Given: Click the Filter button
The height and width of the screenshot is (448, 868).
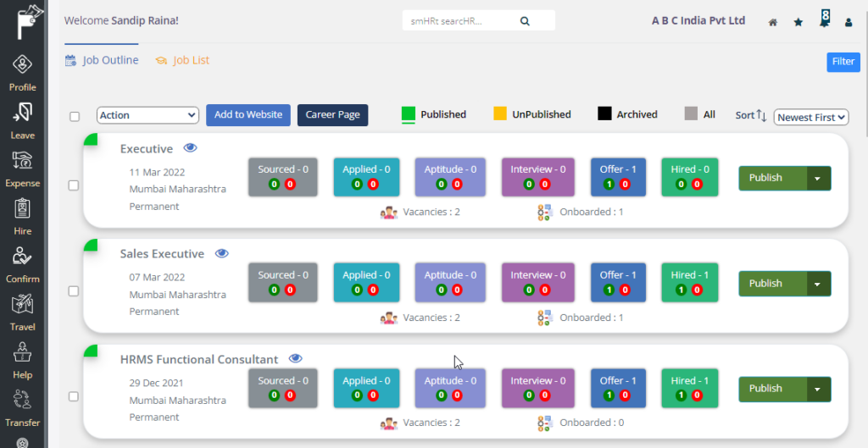Looking at the screenshot, I should tap(843, 62).
